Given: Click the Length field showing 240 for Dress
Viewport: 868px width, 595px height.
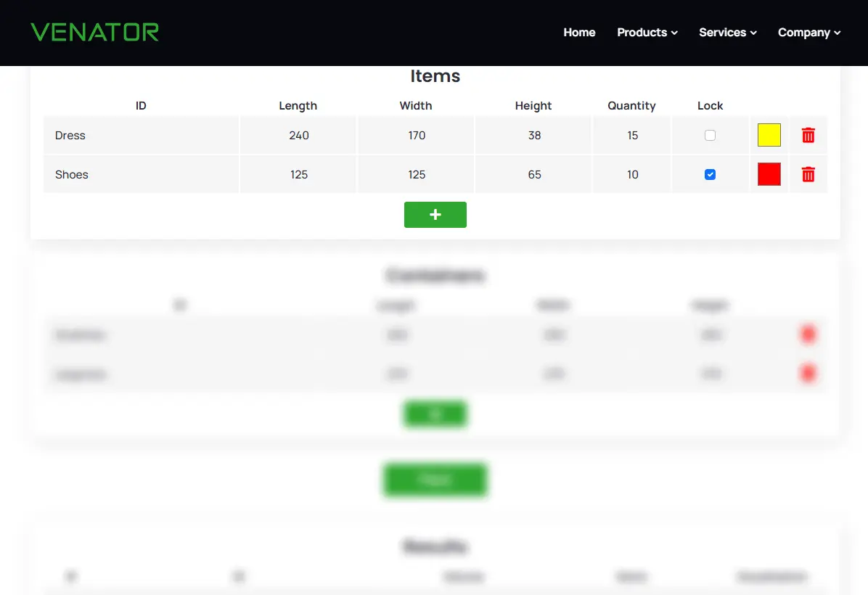Looking at the screenshot, I should tap(298, 135).
